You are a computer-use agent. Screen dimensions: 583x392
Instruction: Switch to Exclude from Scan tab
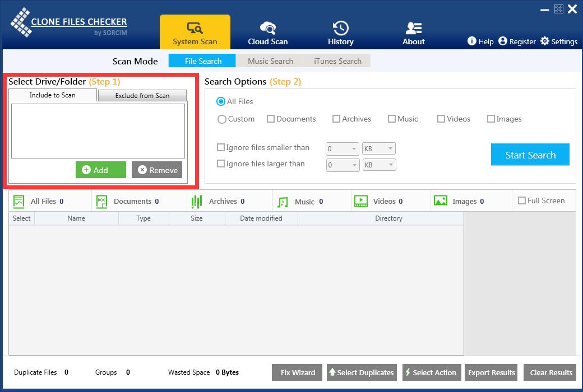[x=142, y=96]
